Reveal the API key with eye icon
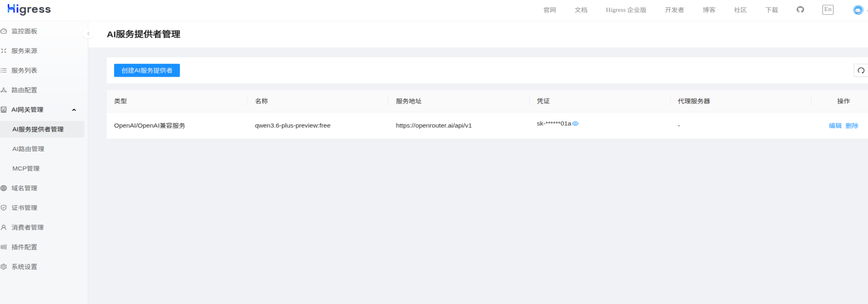 [575, 124]
